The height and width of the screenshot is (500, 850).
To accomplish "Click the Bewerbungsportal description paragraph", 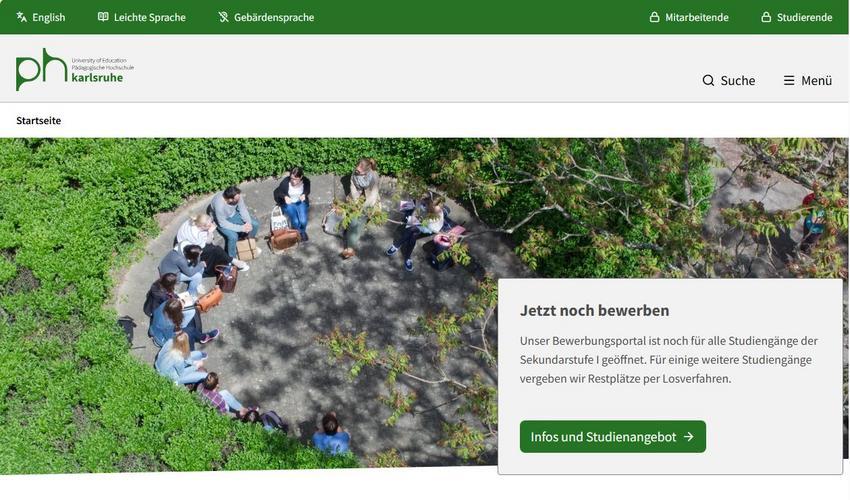I will 668,360.
